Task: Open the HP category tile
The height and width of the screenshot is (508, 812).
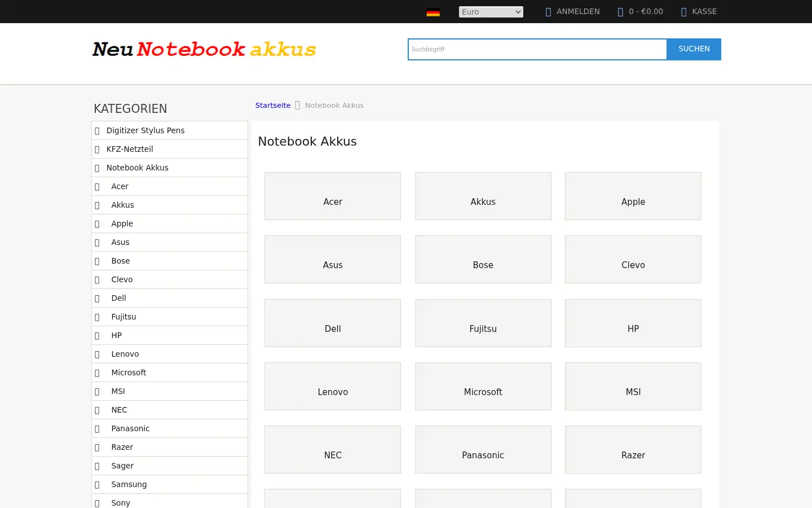Action: pyautogui.click(x=633, y=323)
